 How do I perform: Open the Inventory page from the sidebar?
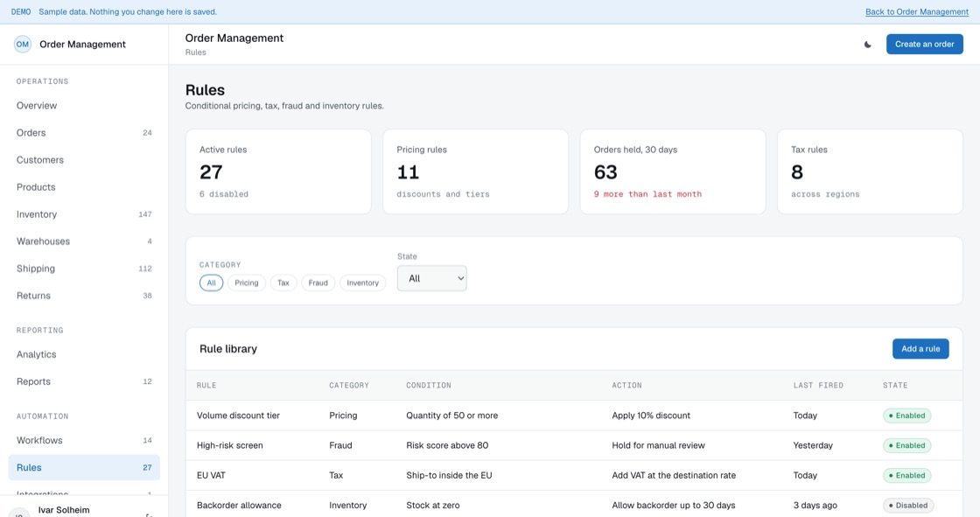click(x=84, y=214)
